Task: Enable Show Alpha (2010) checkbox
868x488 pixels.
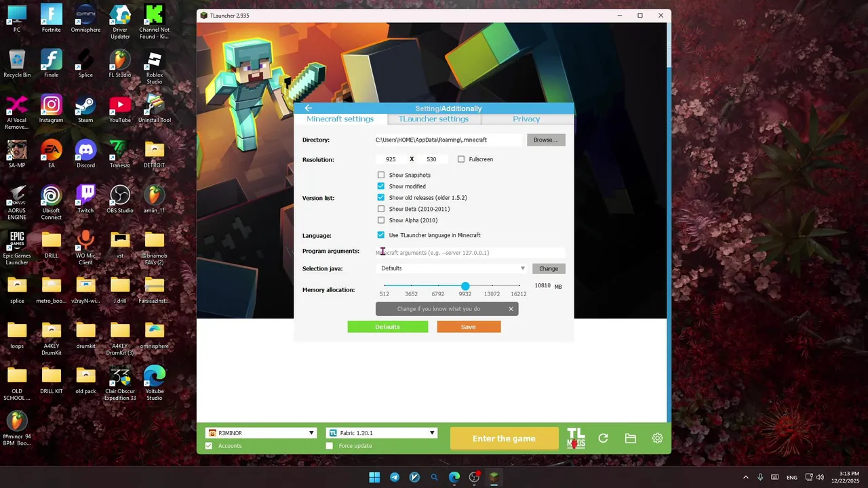Action: coord(380,220)
